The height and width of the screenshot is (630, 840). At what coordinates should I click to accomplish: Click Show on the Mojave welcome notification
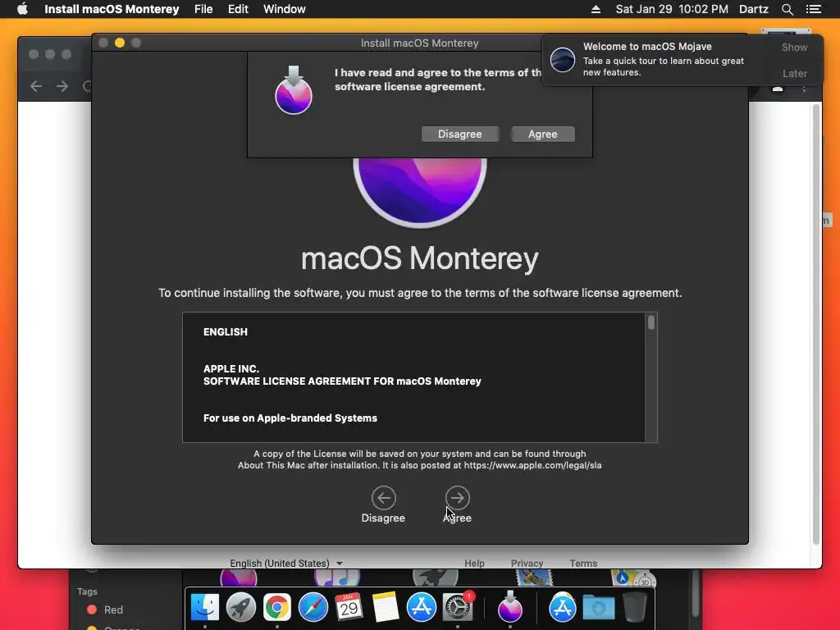794,47
